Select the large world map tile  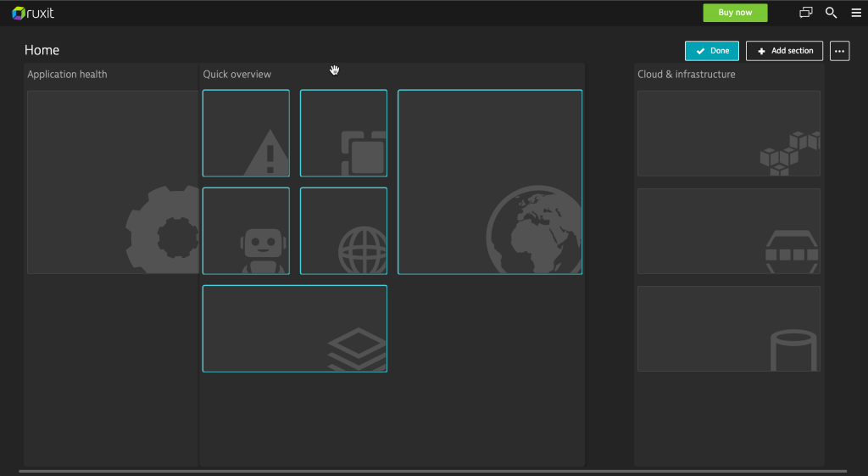point(490,182)
